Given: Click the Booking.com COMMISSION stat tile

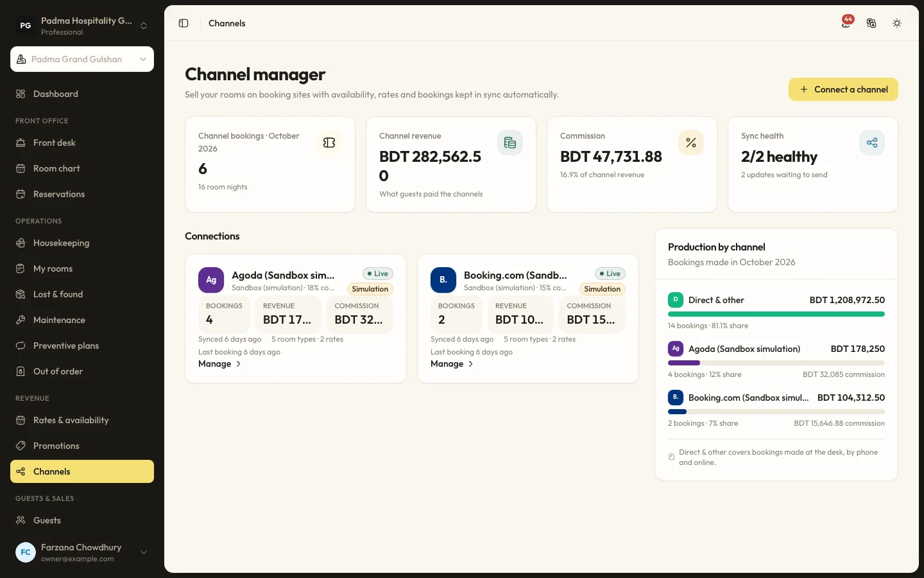Looking at the screenshot, I should click(592, 313).
